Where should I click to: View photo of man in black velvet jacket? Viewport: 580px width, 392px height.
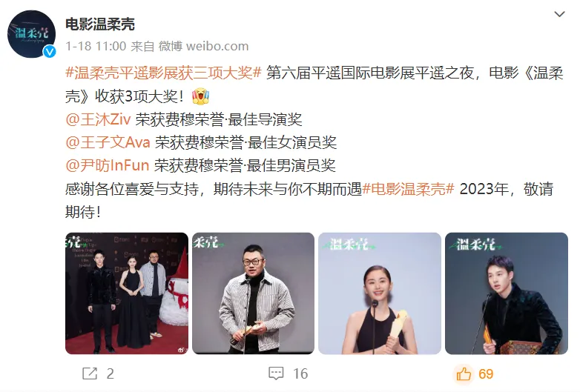point(507,293)
